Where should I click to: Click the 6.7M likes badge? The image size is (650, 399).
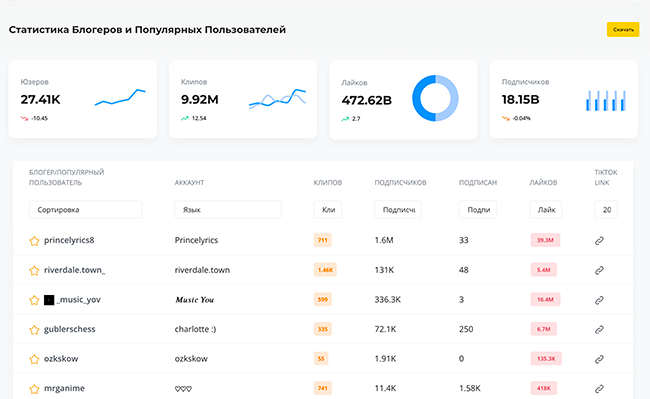pyautogui.click(x=543, y=329)
